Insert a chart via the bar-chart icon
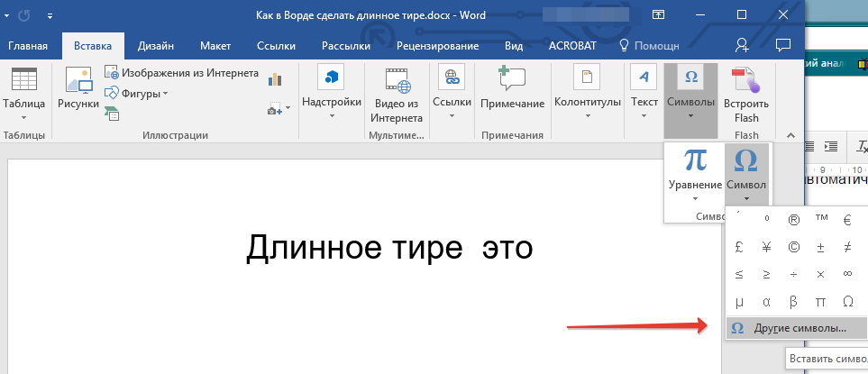 276,80
